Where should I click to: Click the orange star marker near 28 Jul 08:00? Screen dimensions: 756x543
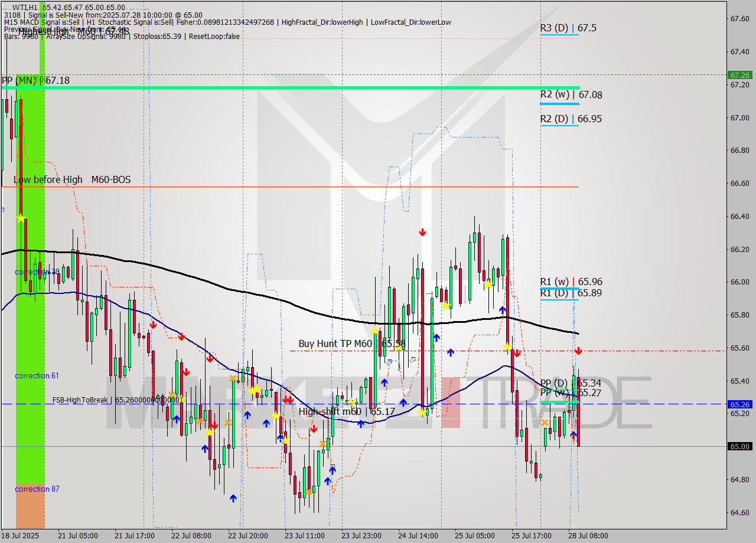pyautogui.click(x=545, y=423)
